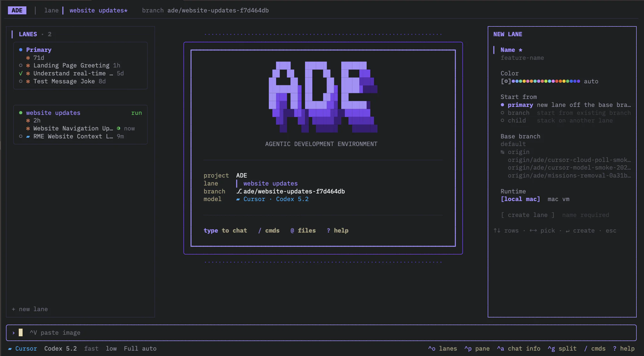Activate ^g split shortcut
Image resolution: width=644 pixels, height=356 pixels.
562,349
